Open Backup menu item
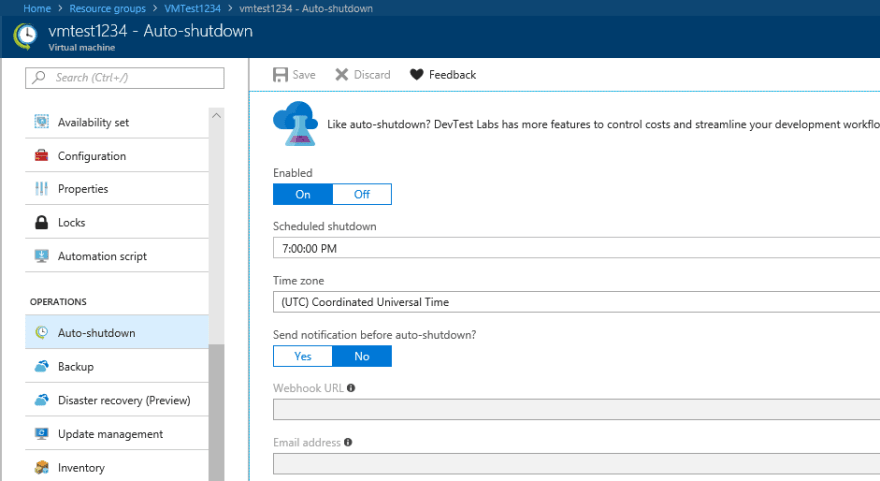Screen dimensions: 880x481 [x=117, y=367]
